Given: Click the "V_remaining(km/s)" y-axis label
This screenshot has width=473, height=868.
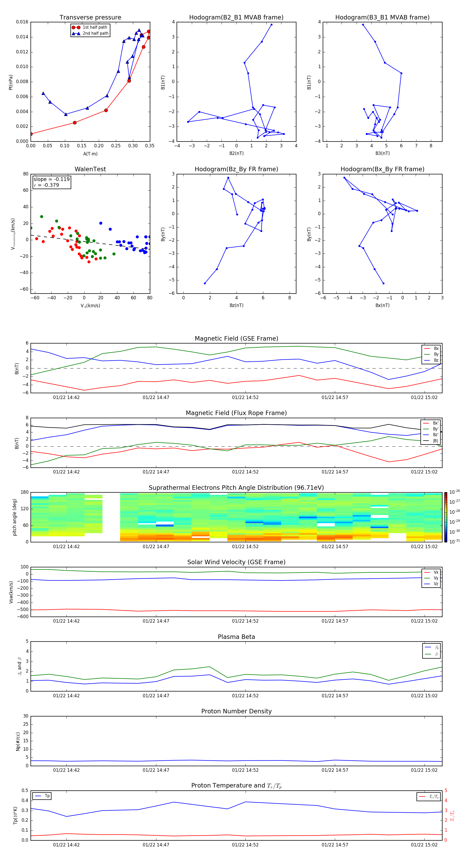Looking at the screenshot, I should click(x=13, y=234).
